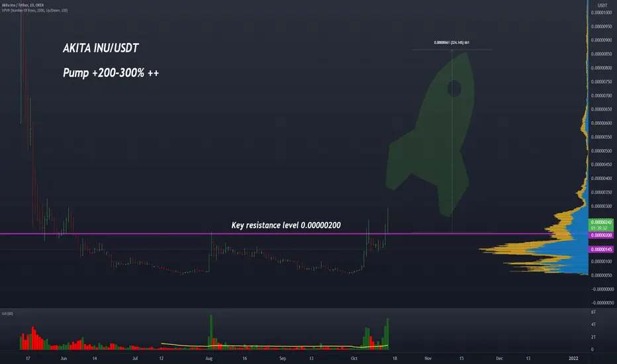Screen dimensions: 617x364
Task: Click the 2T volume axis label
Action: point(593,338)
